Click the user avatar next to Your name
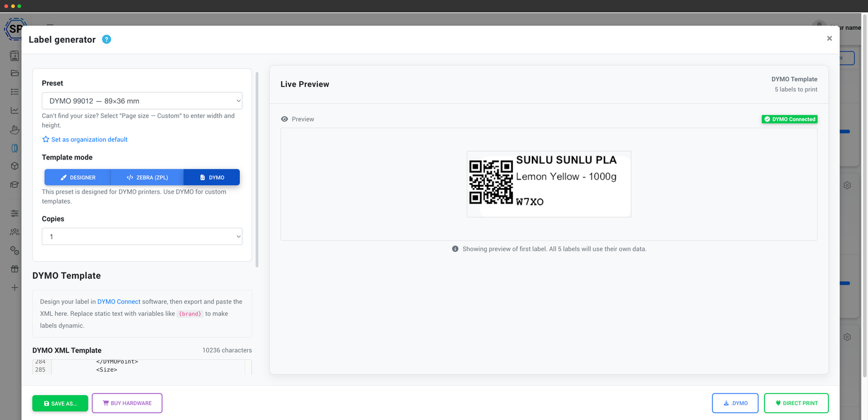Image resolution: width=868 pixels, height=420 pixels. click(819, 27)
